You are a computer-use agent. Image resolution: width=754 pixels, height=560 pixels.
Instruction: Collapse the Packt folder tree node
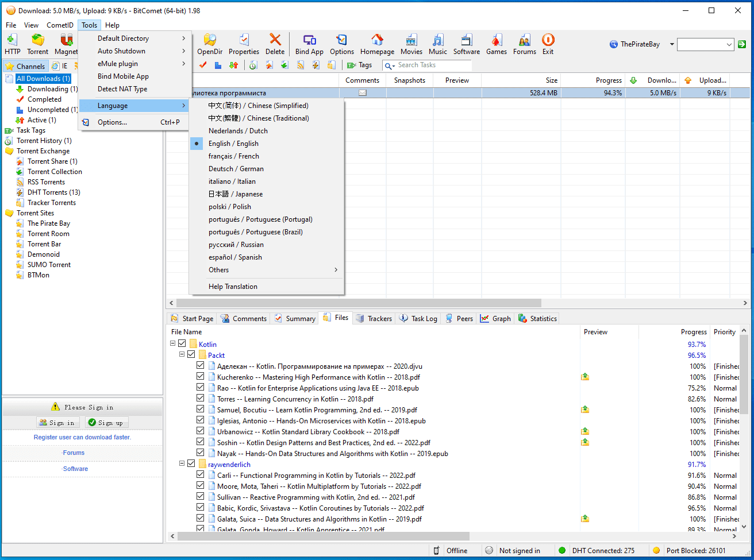(x=182, y=355)
